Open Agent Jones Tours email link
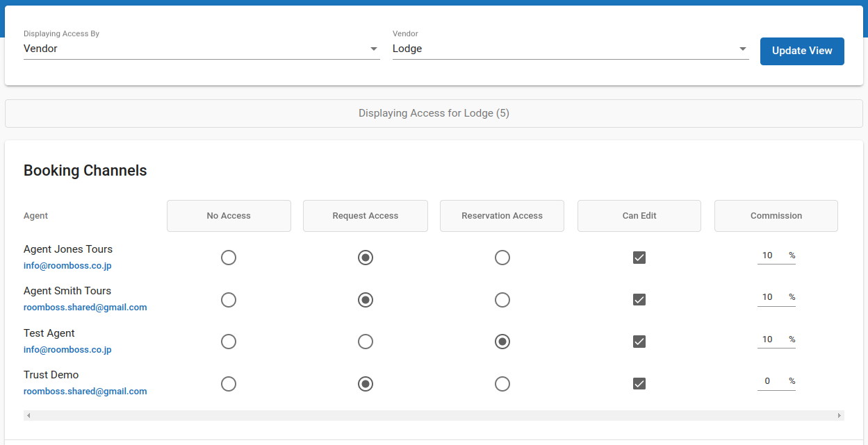 [x=67, y=265]
